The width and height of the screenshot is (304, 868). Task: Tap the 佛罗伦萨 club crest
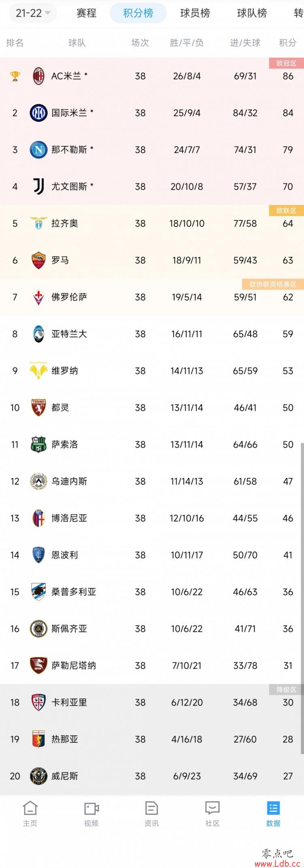[x=39, y=297]
